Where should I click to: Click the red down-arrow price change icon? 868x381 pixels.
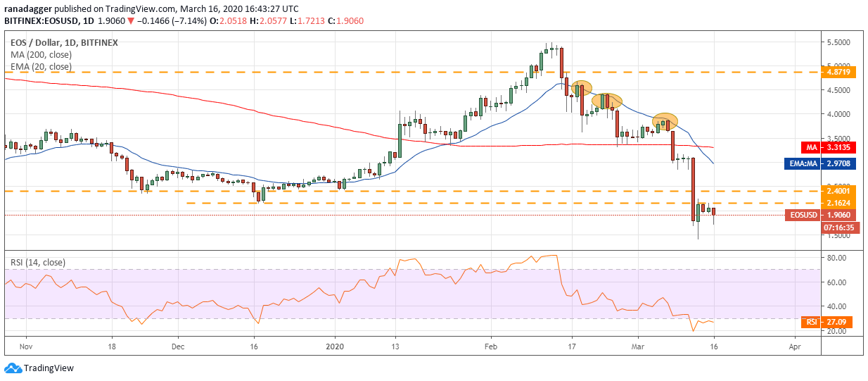[x=132, y=20]
